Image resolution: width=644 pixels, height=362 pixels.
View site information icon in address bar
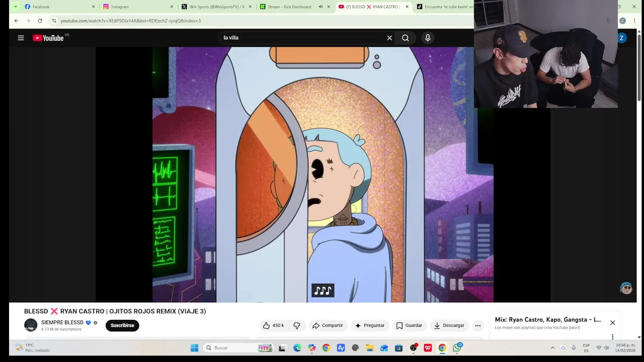pos(54,21)
